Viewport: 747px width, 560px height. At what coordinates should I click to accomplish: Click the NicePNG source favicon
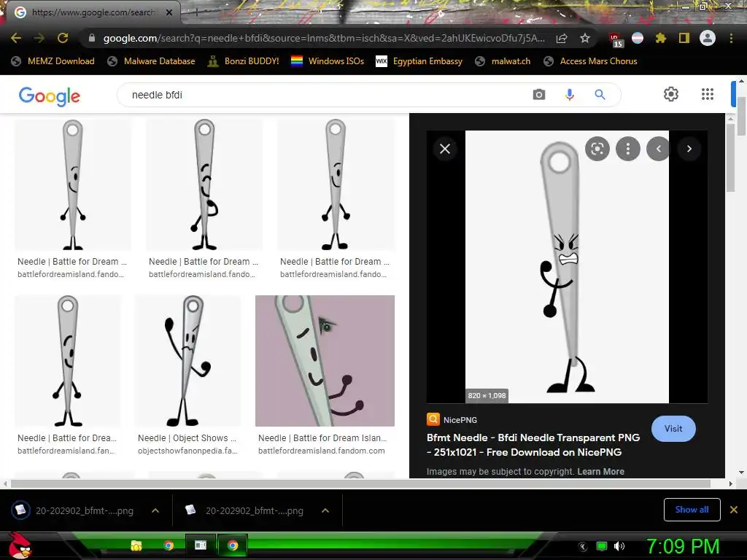tap(433, 419)
